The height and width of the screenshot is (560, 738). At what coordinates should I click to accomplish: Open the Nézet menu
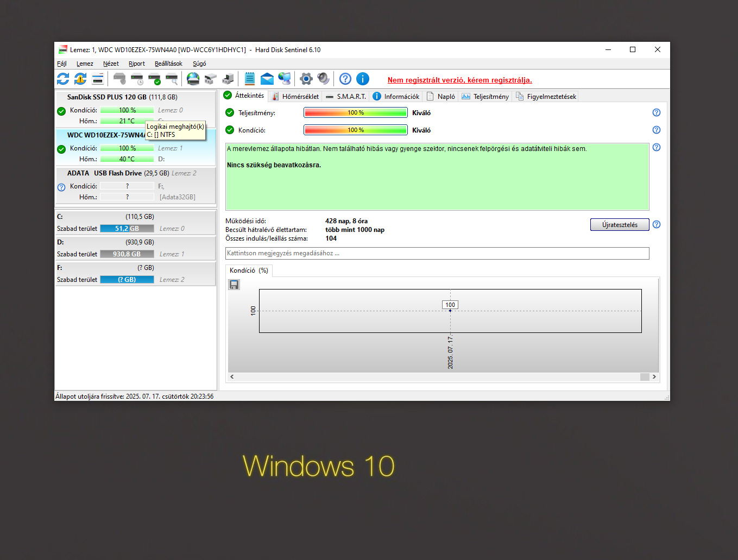(x=111, y=64)
